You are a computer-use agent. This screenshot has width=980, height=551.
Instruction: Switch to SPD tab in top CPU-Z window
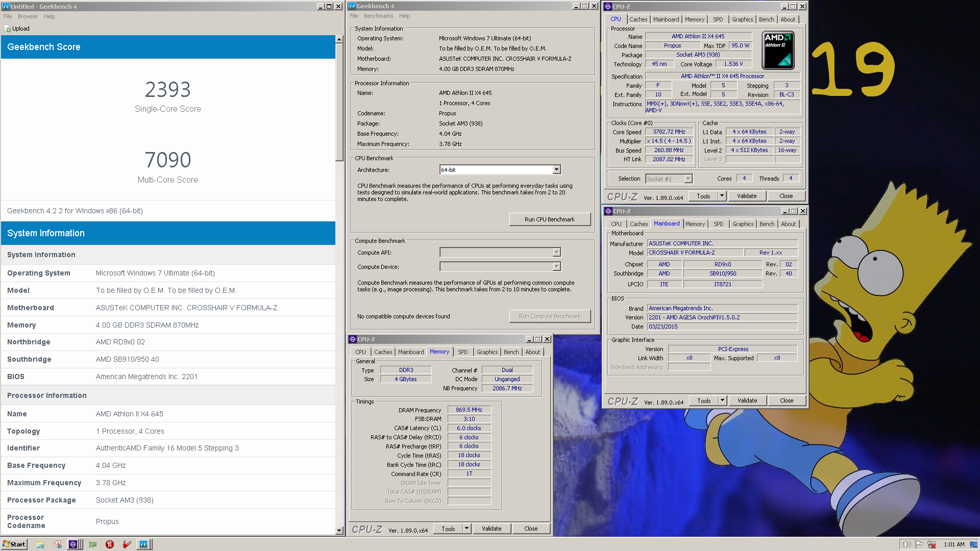718,19
